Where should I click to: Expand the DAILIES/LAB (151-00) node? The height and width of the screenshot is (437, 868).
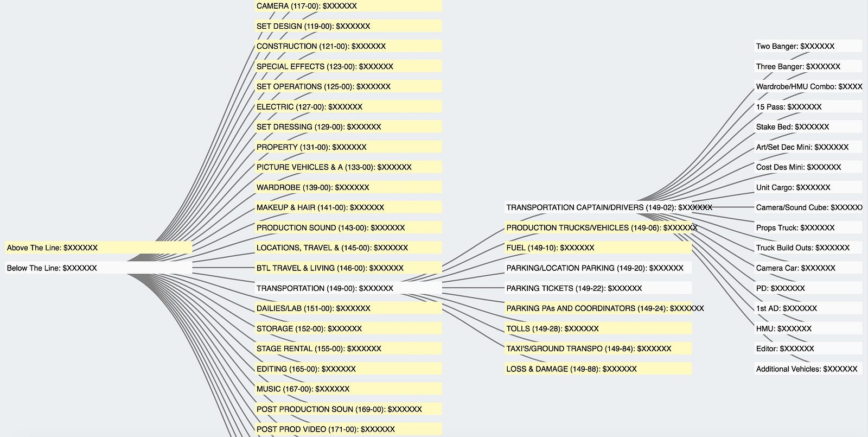coord(348,308)
